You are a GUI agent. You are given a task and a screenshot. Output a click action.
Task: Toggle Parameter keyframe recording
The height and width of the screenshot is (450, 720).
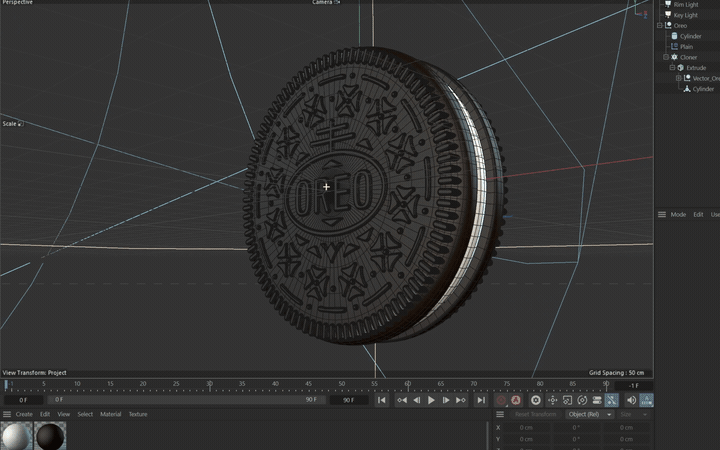(596, 400)
